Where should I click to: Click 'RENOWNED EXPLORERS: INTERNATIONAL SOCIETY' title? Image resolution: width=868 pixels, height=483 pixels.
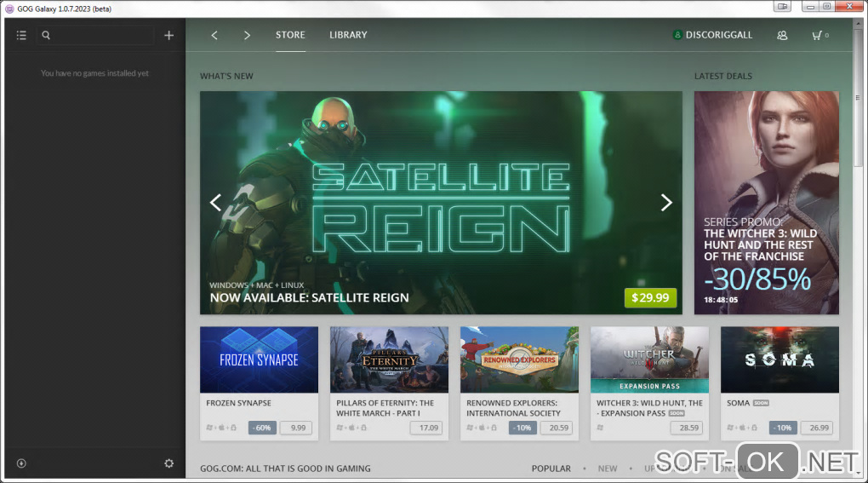[513, 408]
